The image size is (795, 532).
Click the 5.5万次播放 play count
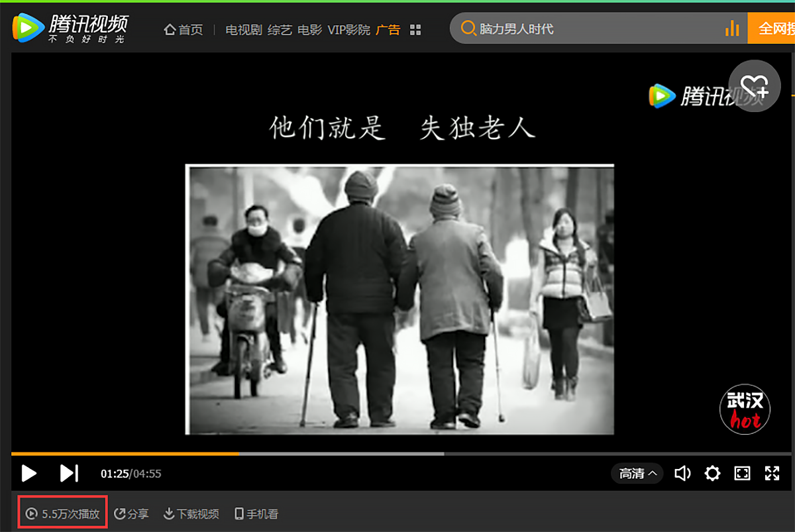tap(63, 513)
